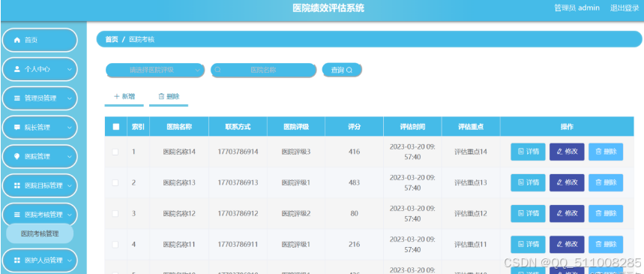
Task: Click the details icon in row 医院名称14
Action: click(x=521, y=152)
